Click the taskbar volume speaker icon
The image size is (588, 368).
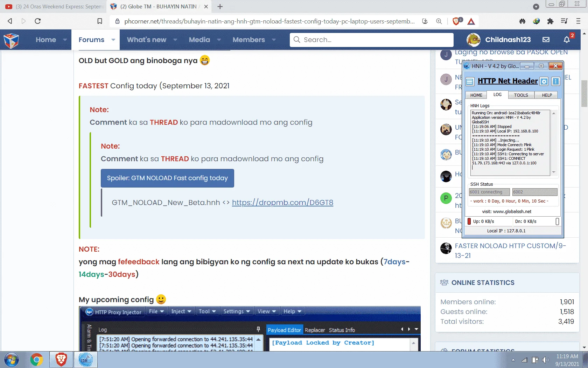coord(545,360)
